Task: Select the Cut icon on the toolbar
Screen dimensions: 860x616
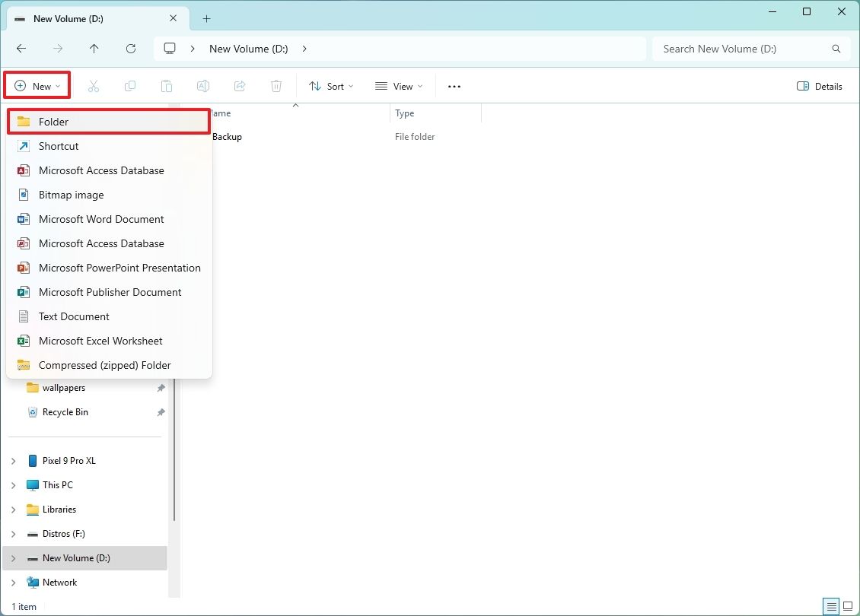Action: (94, 85)
